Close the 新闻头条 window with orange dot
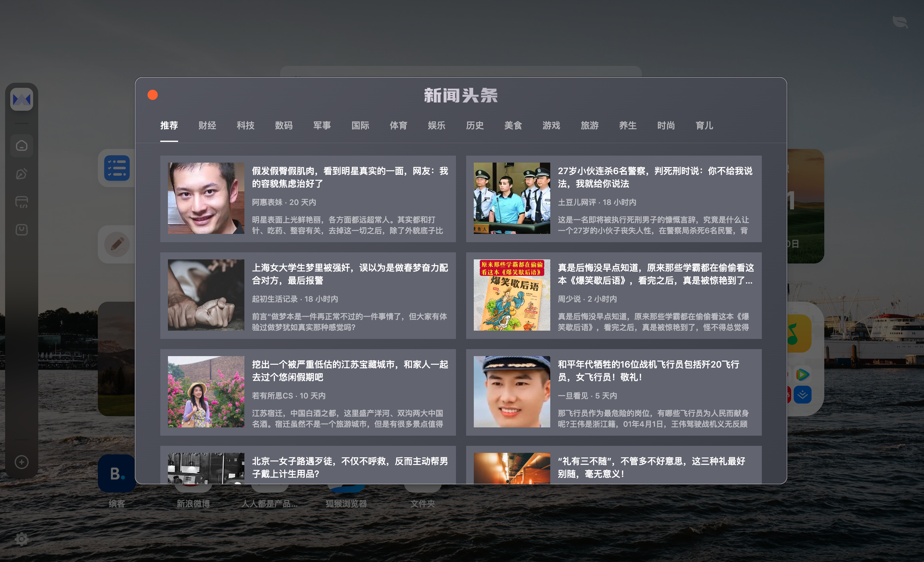 152,95
